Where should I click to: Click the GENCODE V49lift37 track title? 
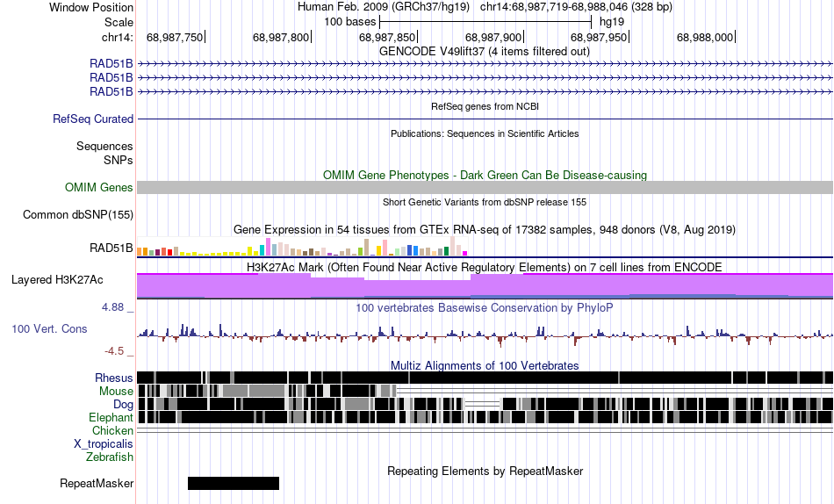tap(485, 52)
